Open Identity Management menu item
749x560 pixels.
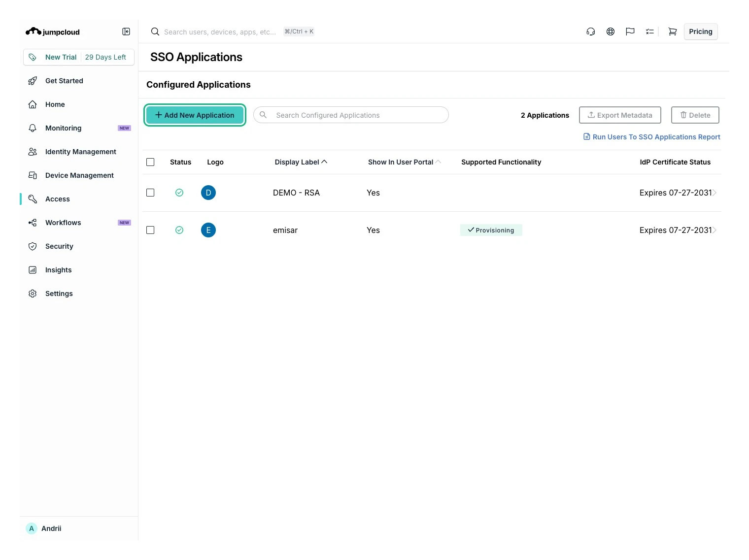coord(81,152)
